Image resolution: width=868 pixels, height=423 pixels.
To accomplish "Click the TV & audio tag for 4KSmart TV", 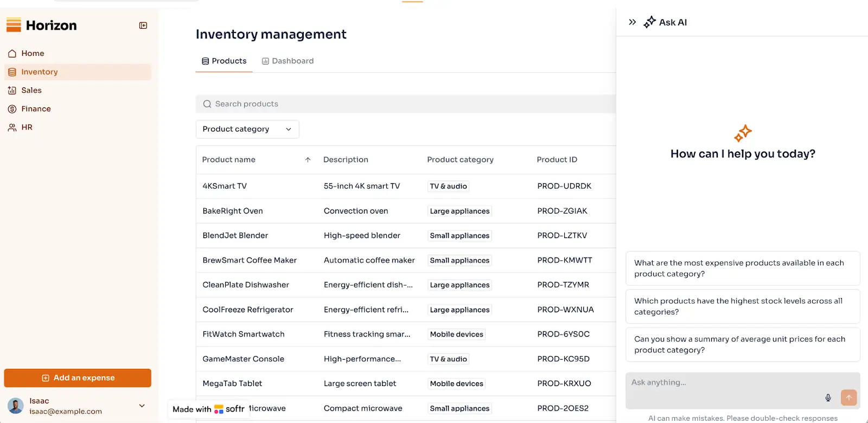I will pos(448,186).
